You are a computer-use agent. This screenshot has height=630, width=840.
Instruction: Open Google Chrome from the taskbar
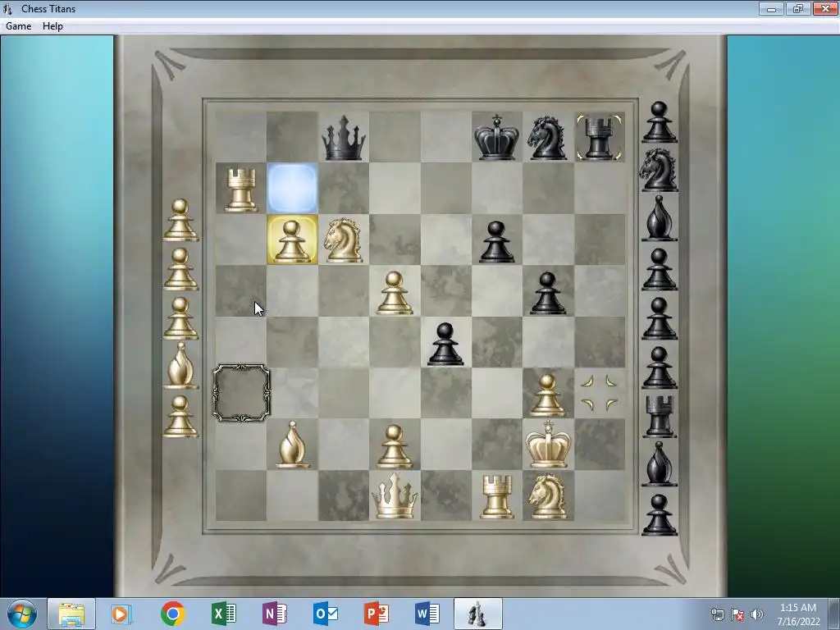click(x=172, y=614)
